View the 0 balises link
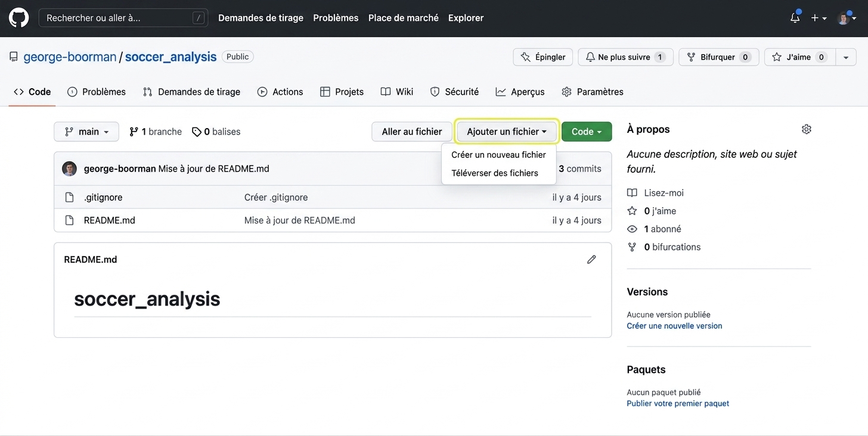Screen dimensions: 868x436 (x=216, y=132)
